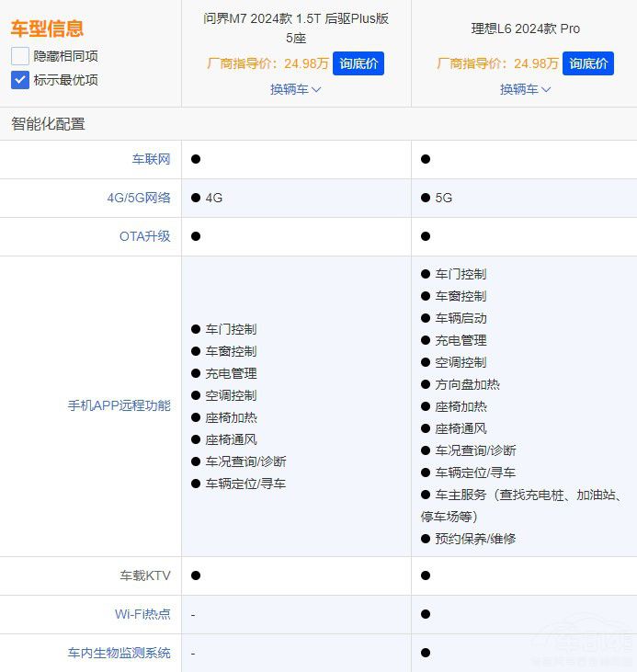Select the 智能化配置 section header
637x672 pixels.
pos(48,124)
